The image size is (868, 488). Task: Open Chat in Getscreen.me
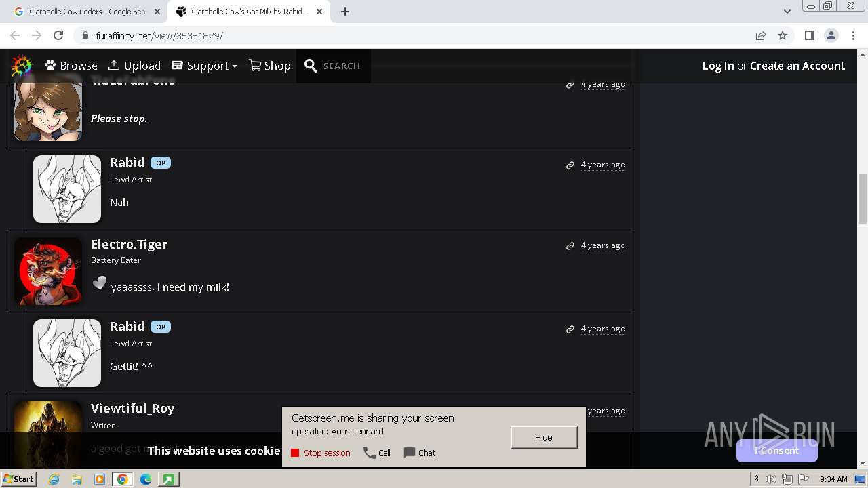pos(420,453)
